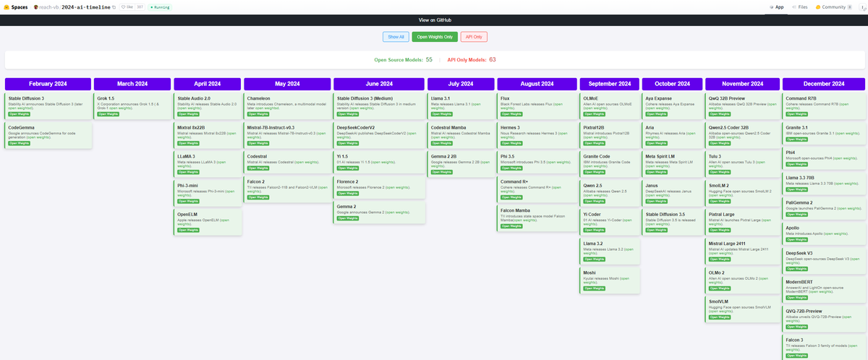868x360 pixels.
Task: Click the Hermes 3 card title
Action: [x=511, y=127]
